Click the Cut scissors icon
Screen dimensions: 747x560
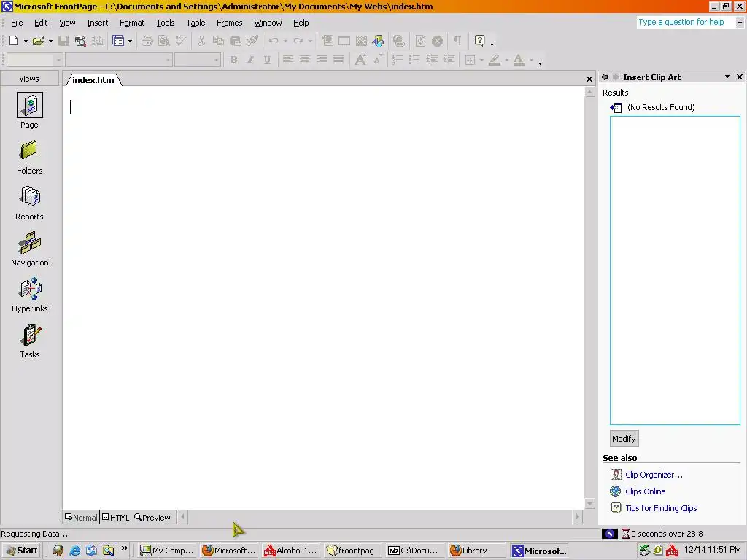click(x=201, y=41)
